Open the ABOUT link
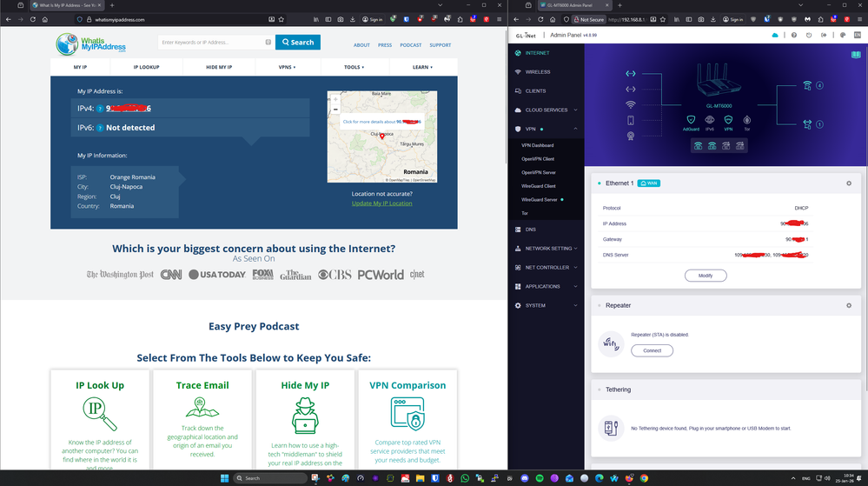Screen dimensions: 868x486 [361, 45]
